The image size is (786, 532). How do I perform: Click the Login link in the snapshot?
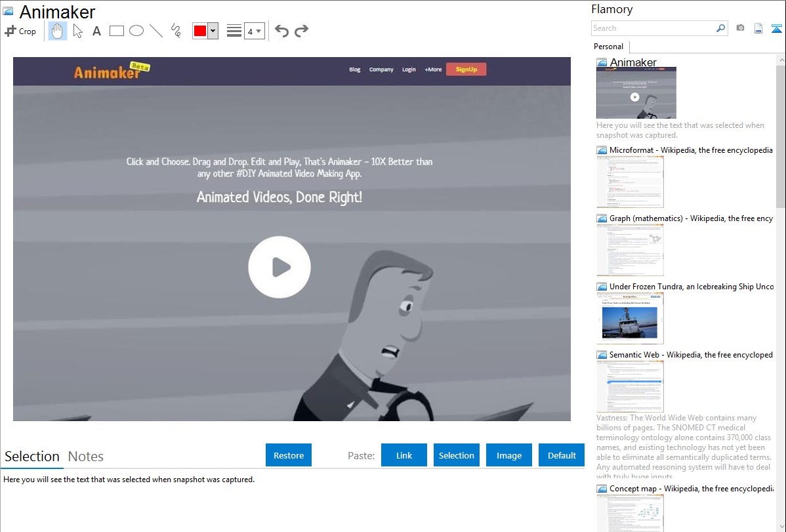click(x=409, y=70)
